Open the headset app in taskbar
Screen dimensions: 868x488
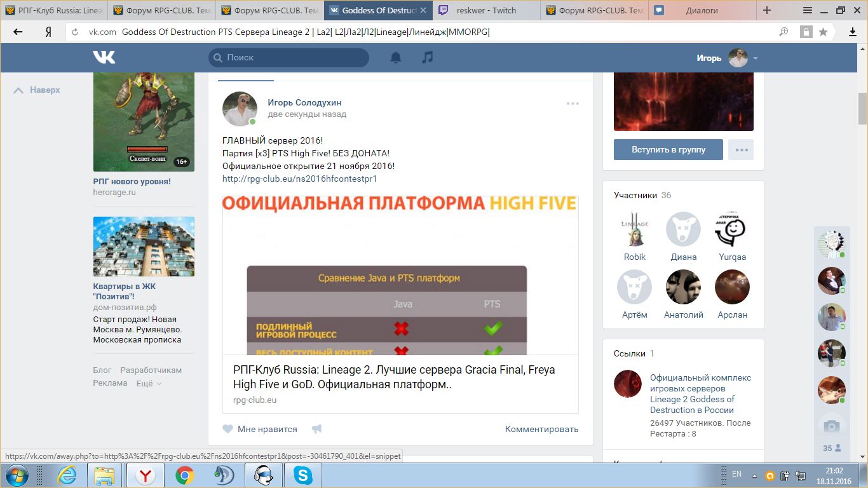coord(264,475)
